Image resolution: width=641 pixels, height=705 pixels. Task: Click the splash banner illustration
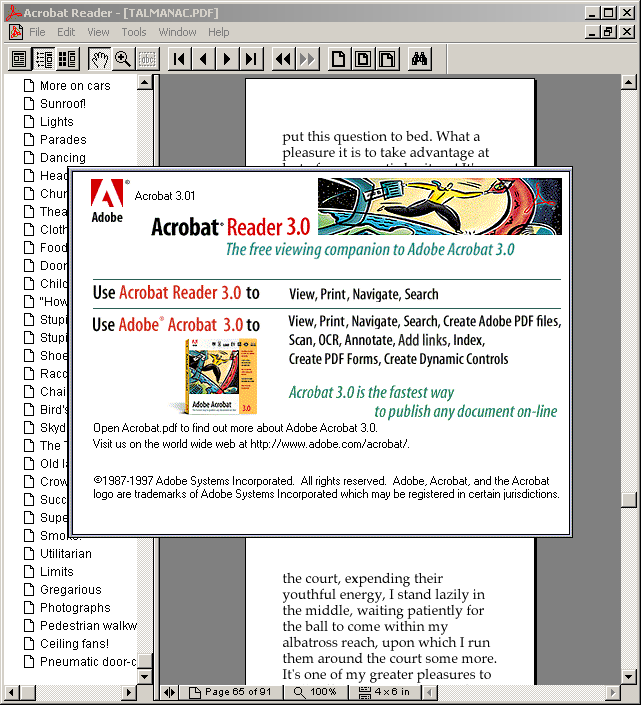[440, 206]
